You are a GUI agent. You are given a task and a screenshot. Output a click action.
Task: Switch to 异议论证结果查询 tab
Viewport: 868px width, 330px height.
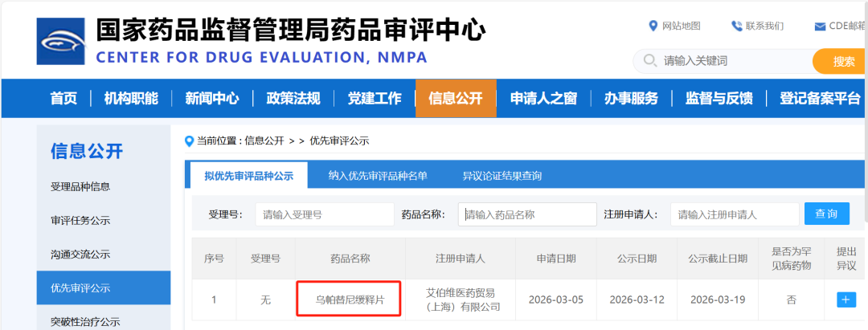click(x=502, y=176)
